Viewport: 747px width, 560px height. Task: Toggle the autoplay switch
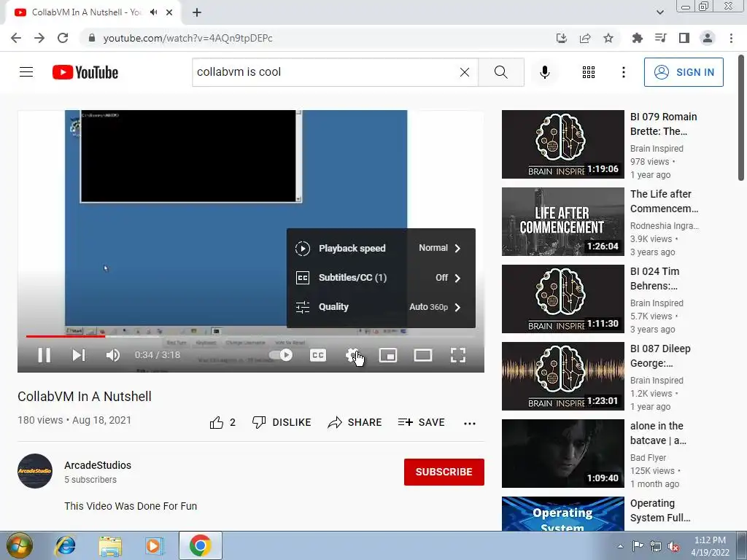coord(281,355)
